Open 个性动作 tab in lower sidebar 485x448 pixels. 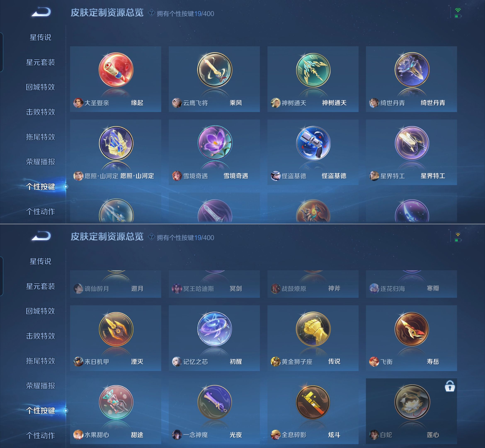(x=40, y=436)
